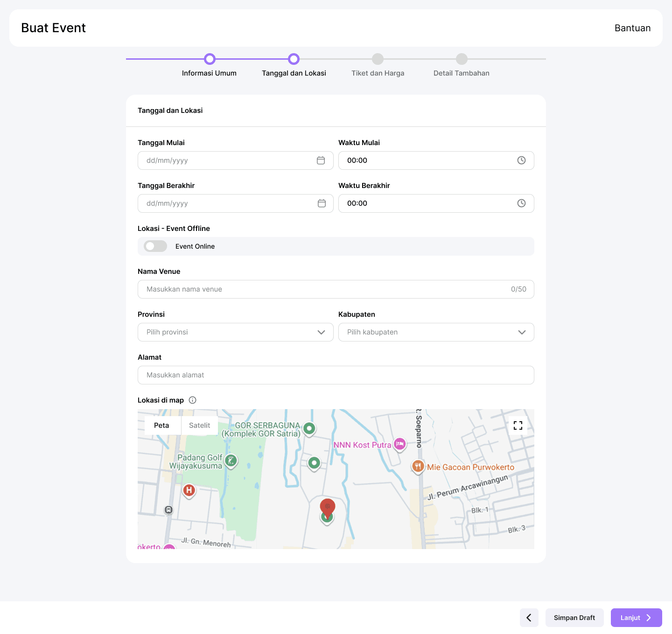Toggle the map fullscreen icon

[x=518, y=425]
